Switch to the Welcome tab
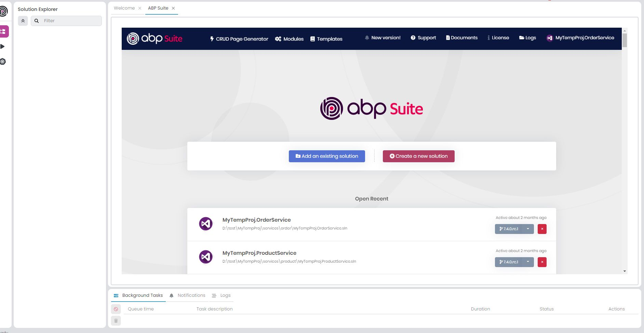 (124, 8)
